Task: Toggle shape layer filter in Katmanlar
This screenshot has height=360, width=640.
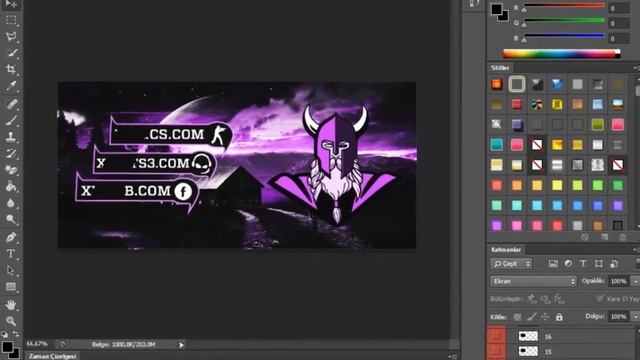Action: click(x=599, y=264)
